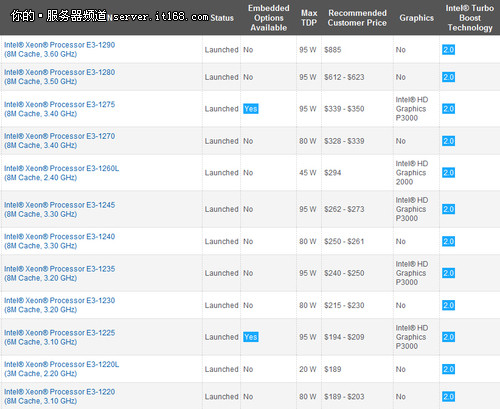Click the 80 W TDP for E3-1240
Viewport: 500px width, 409px height.
[x=308, y=241]
